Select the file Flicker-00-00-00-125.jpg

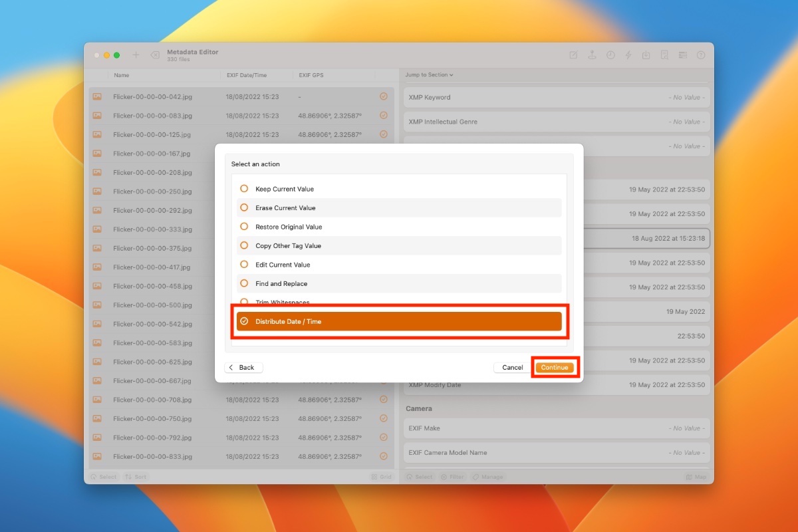(152, 134)
